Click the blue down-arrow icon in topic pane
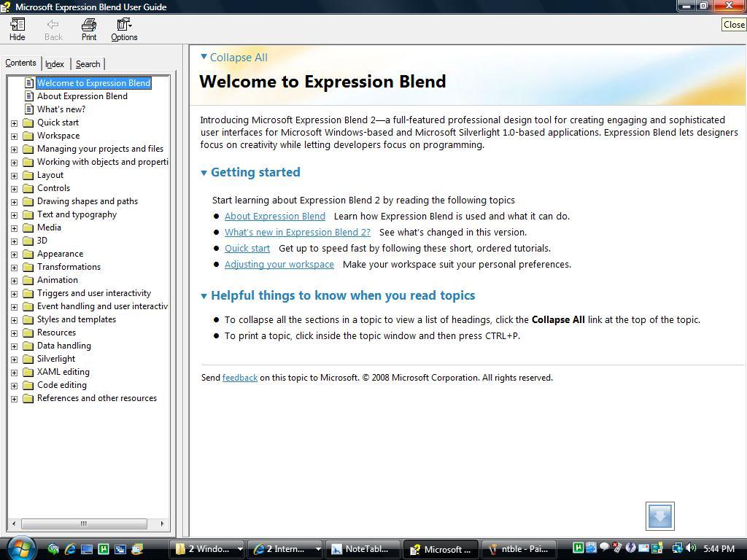The image size is (747, 560). (659, 516)
